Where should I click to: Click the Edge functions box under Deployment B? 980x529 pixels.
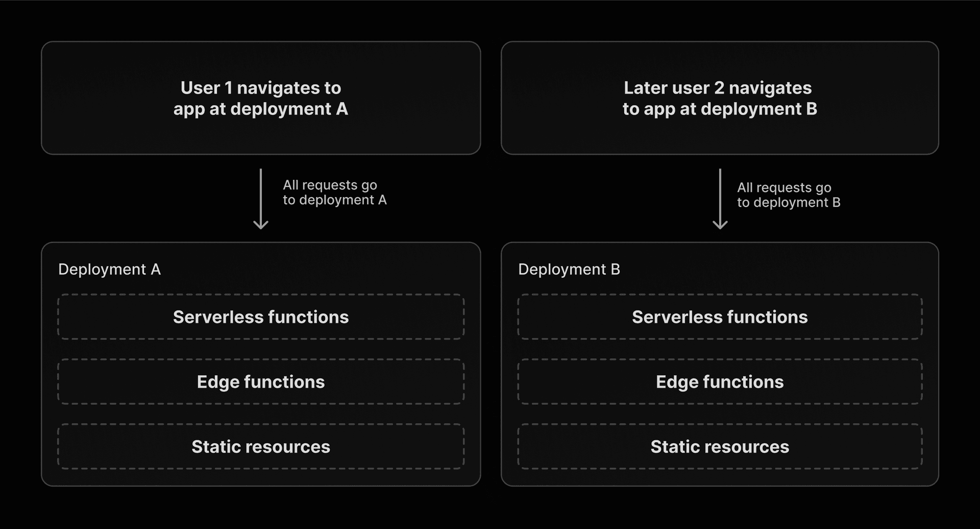(x=720, y=381)
